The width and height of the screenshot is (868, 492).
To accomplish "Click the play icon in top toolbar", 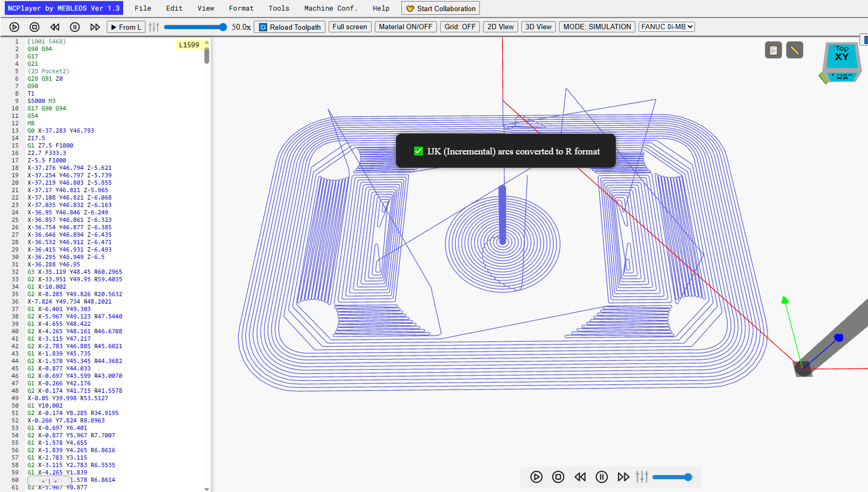I will point(14,27).
